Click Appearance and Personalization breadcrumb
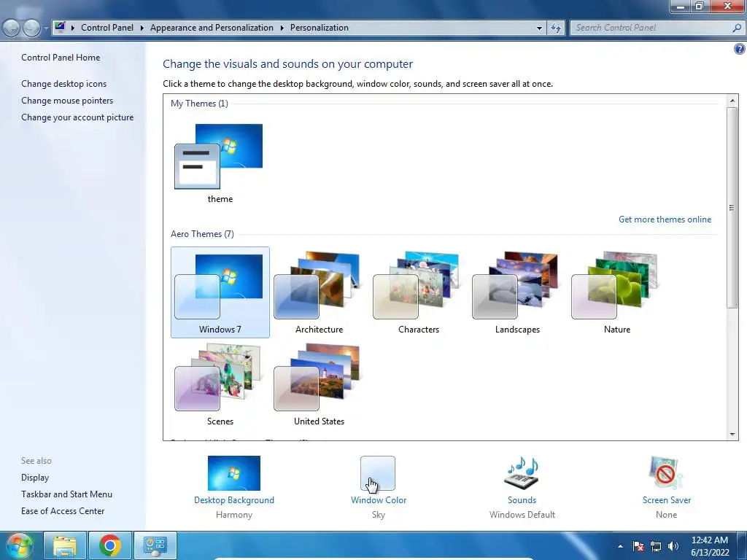747x560 pixels. [212, 28]
